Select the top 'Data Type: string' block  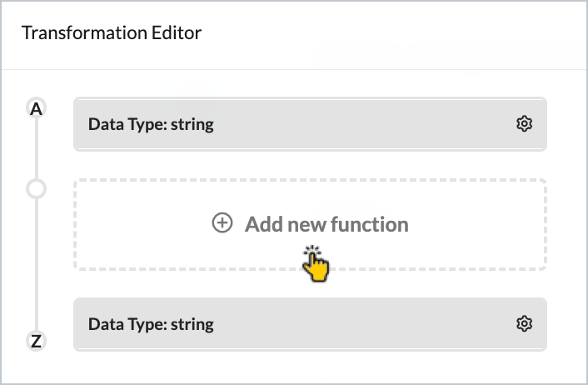310,124
